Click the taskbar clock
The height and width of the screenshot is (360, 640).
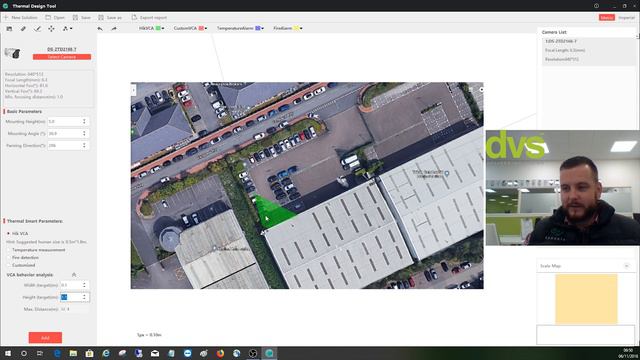628,353
